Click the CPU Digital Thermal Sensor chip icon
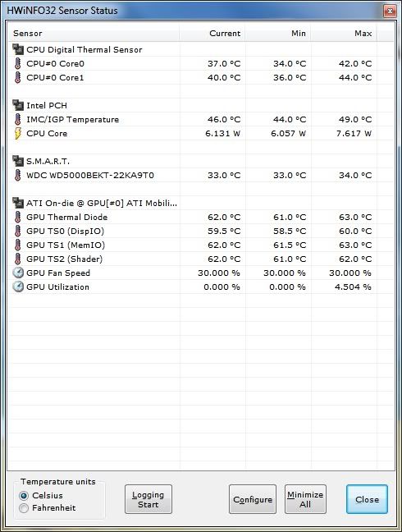 pyautogui.click(x=18, y=49)
